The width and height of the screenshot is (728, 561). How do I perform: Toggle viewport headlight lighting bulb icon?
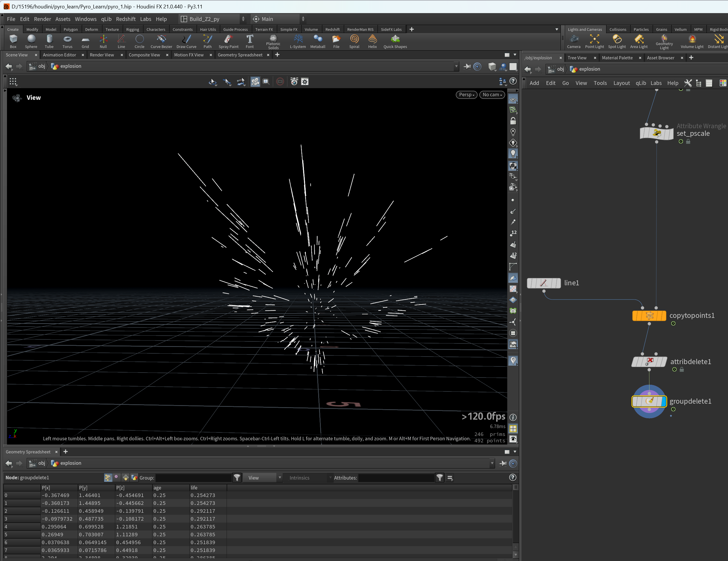tap(513, 154)
